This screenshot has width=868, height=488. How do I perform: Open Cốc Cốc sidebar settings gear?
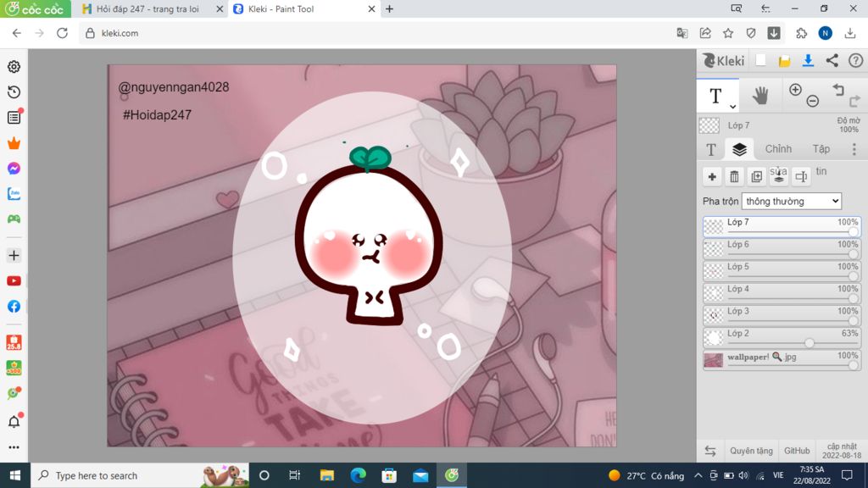coord(14,66)
